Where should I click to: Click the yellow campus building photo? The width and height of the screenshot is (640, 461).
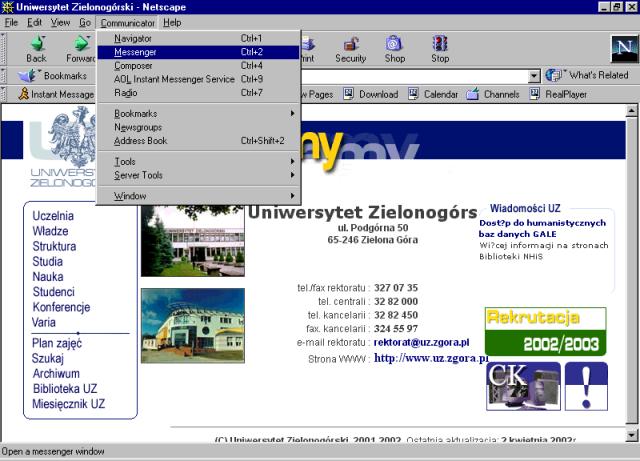pos(193,325)
